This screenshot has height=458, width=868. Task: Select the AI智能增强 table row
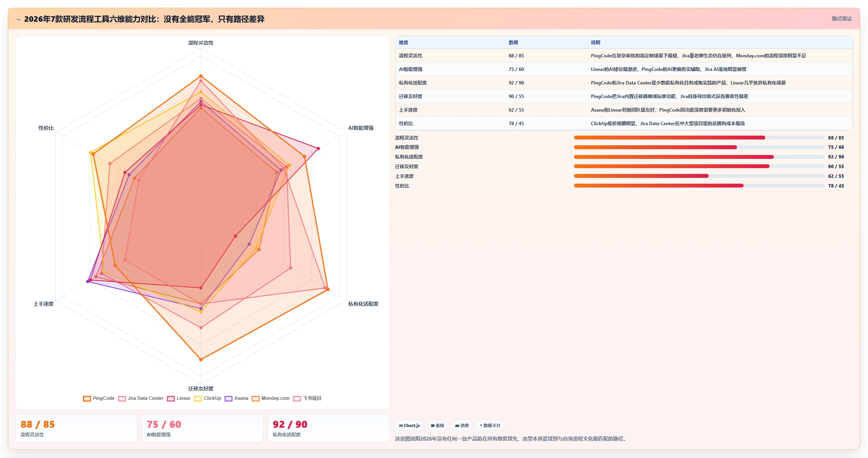pos(624,69)
